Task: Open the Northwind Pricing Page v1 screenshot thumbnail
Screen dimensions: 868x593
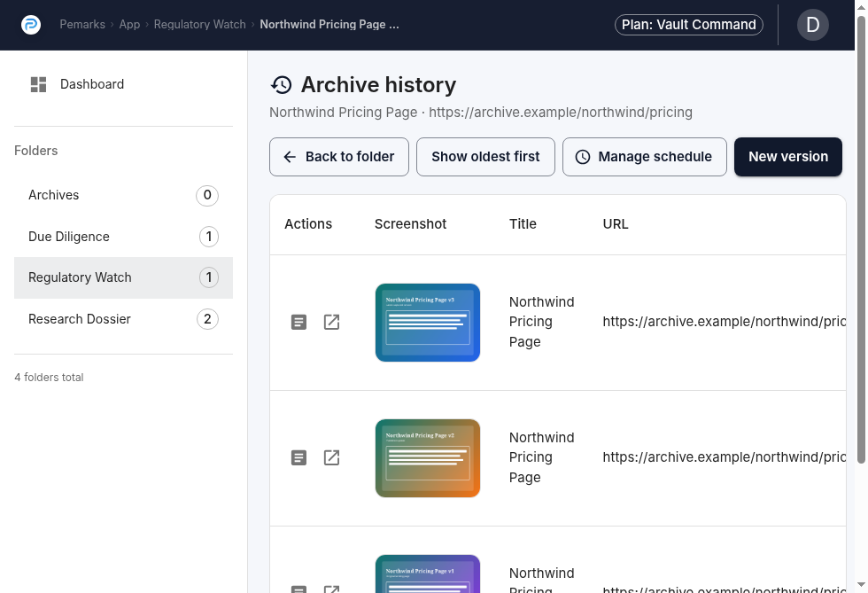Action: (428, 574)
